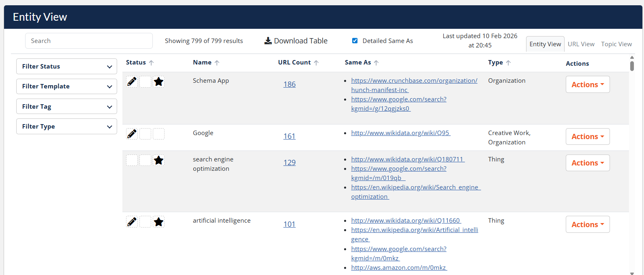Open Actions menu for Google
This screenshot has height=275, width=644.
pyautogui.click(x=588, y=136)
